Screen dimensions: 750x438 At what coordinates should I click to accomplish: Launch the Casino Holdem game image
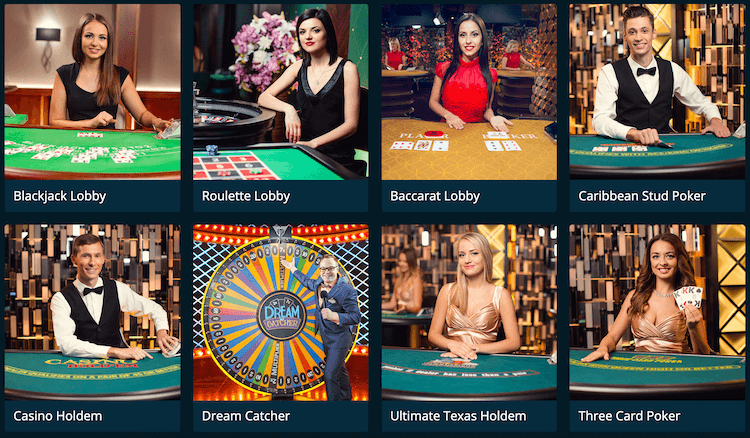point(92,312)
